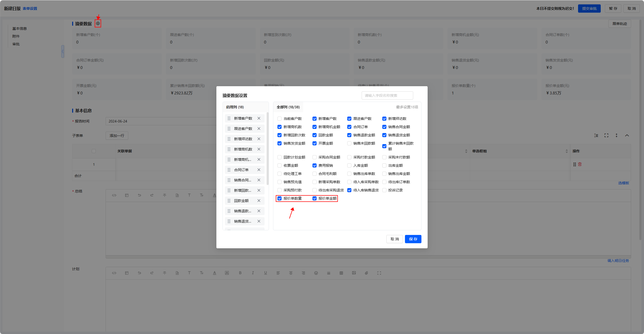The height and width of the screenshot is (334, 644).
Task: Uncheck the 报价单金额 checkbox
Action: click(315, 198)
